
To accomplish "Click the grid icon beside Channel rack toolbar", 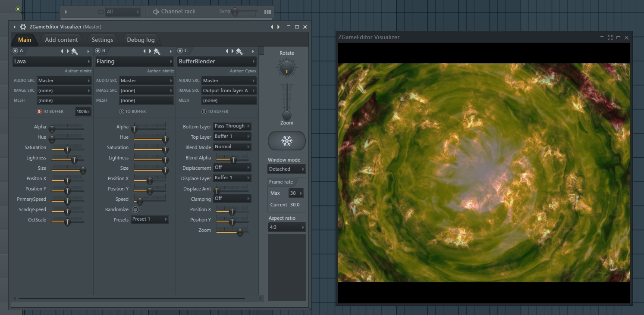I will pos(267,11).
